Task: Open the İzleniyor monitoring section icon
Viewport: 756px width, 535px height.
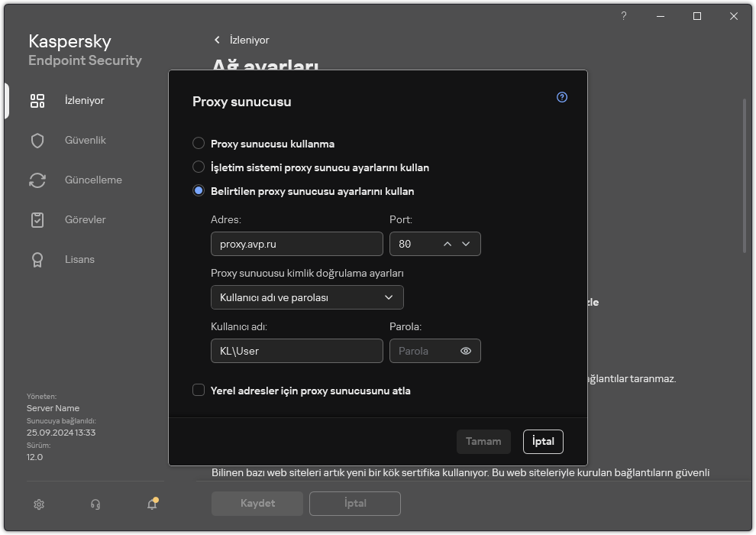Action: [37, 100]
